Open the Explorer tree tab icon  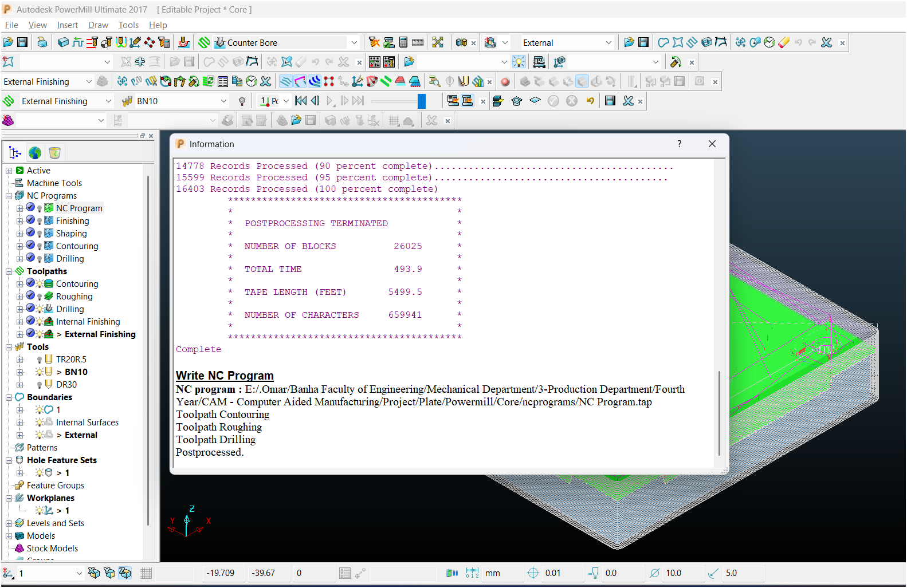pos(15,153)
